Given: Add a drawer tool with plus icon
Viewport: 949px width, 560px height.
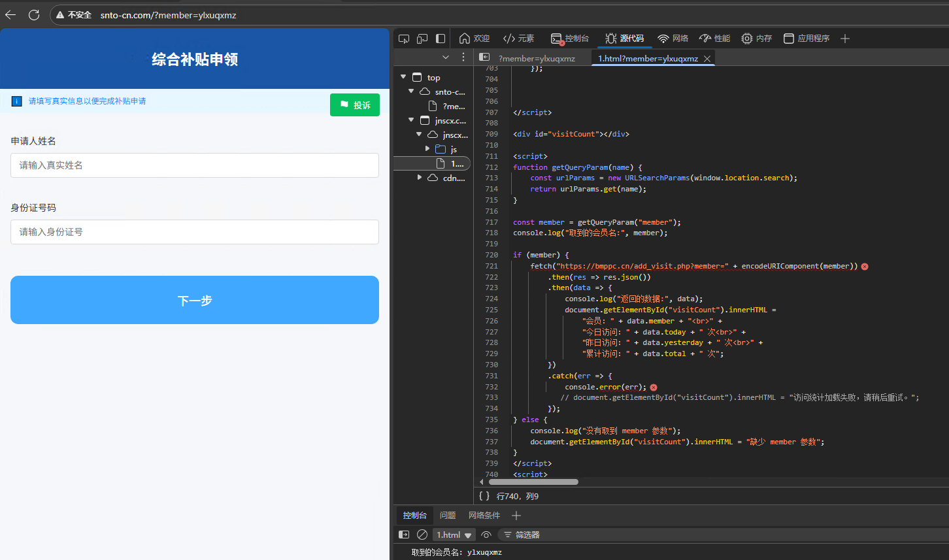Looking at the screenshot, I should pos(516,516).
